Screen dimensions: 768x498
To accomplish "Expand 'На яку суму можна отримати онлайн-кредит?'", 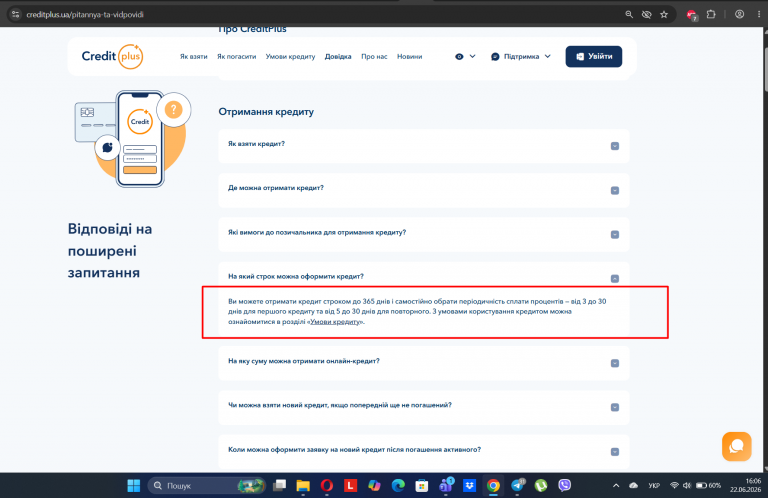I will point(424,363).
